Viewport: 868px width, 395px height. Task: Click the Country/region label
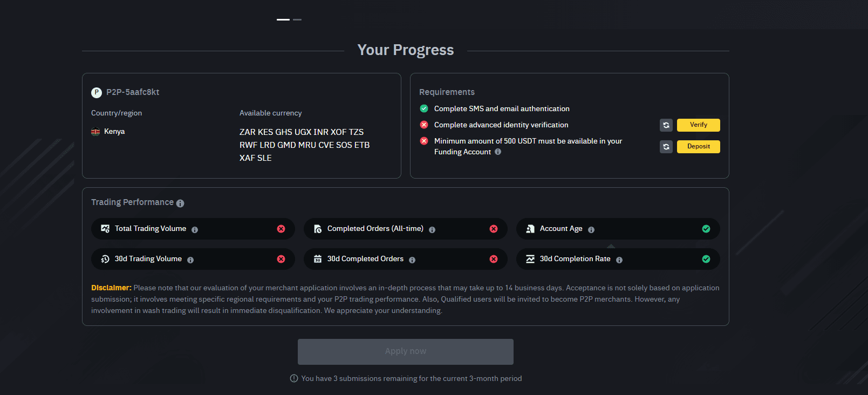[x=117, y=113]
